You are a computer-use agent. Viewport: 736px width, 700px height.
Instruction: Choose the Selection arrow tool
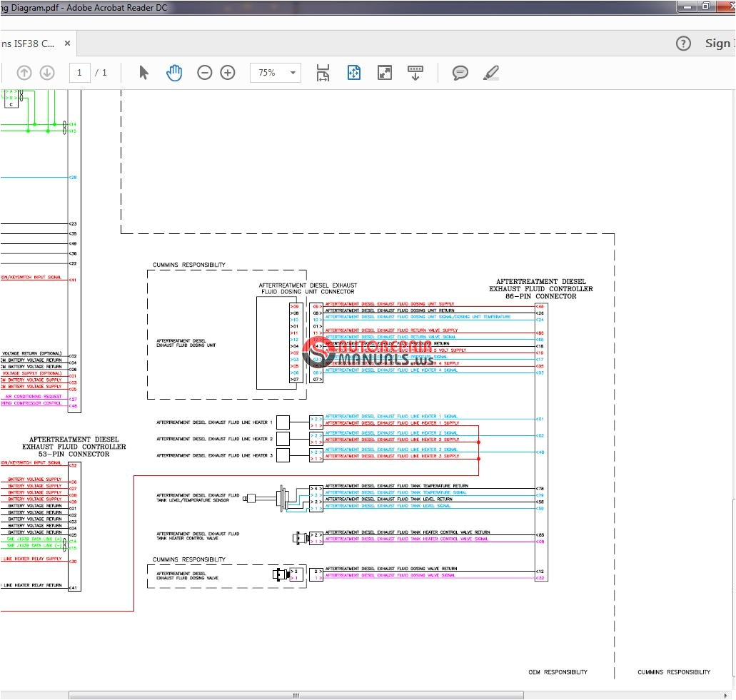pos(143,73)
